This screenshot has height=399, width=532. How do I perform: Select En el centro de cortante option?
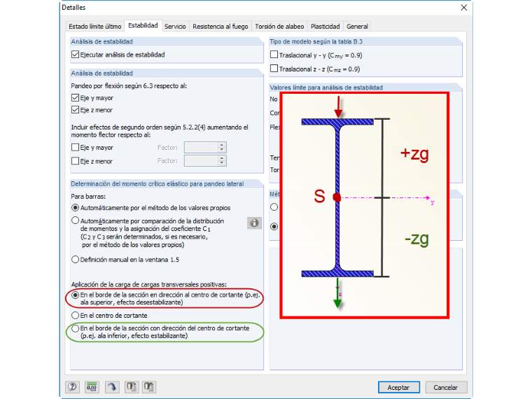[75, 316]
